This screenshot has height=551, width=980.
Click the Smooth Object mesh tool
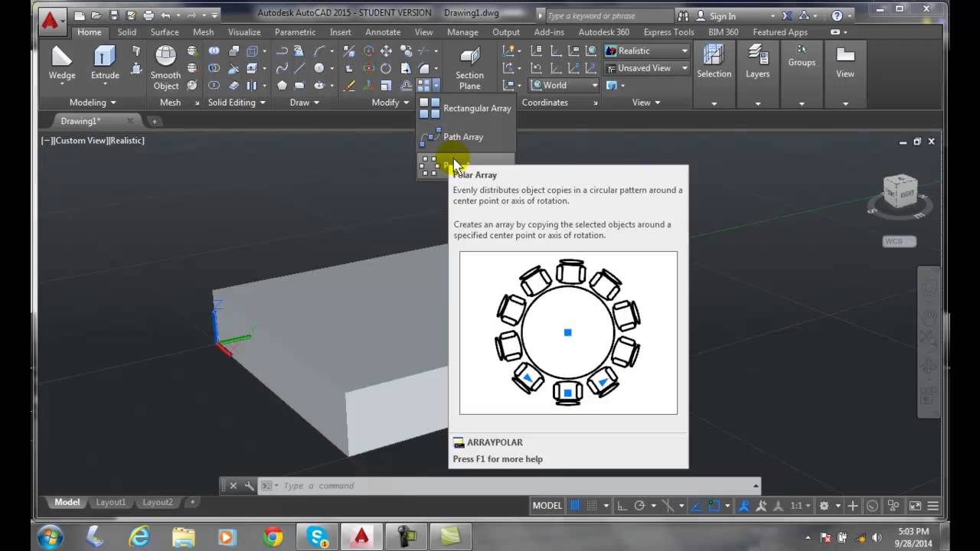(x=165, y=67)
